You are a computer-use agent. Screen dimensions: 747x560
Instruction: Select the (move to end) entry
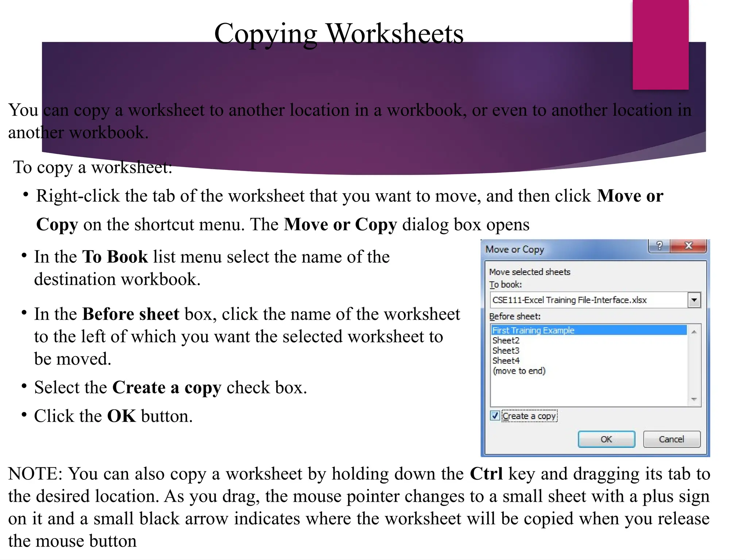tap(519, 371)
